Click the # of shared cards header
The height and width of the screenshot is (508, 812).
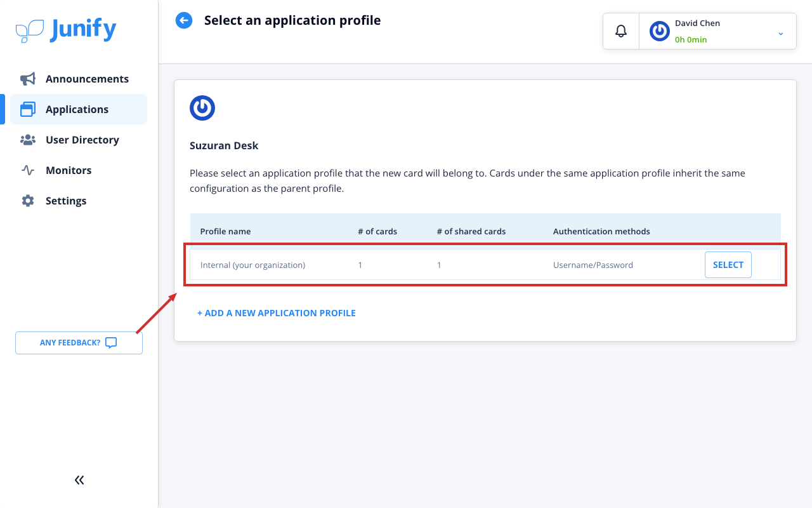point(471,231)
